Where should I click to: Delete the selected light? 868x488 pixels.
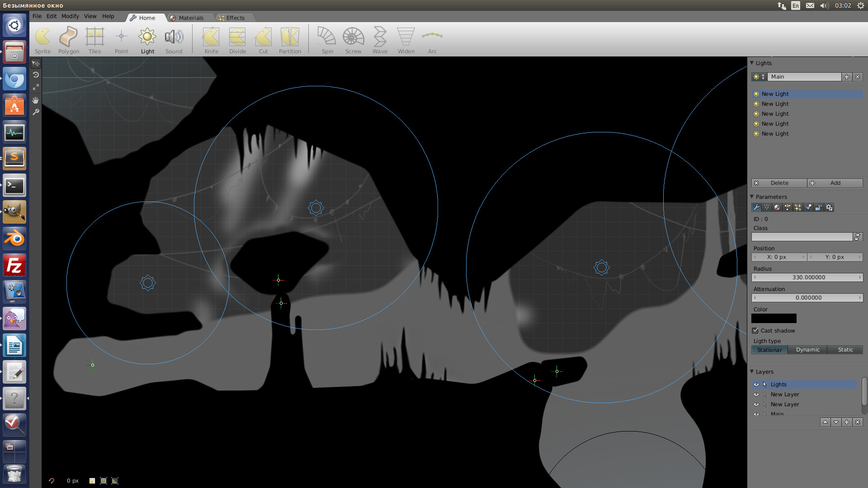pos(779,183)
